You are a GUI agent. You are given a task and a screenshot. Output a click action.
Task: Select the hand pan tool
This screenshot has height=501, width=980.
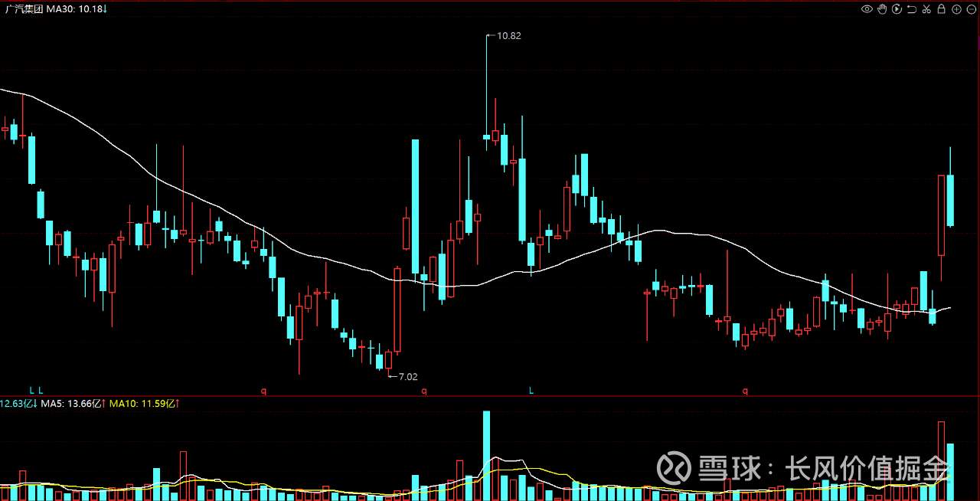pos(882,9)
